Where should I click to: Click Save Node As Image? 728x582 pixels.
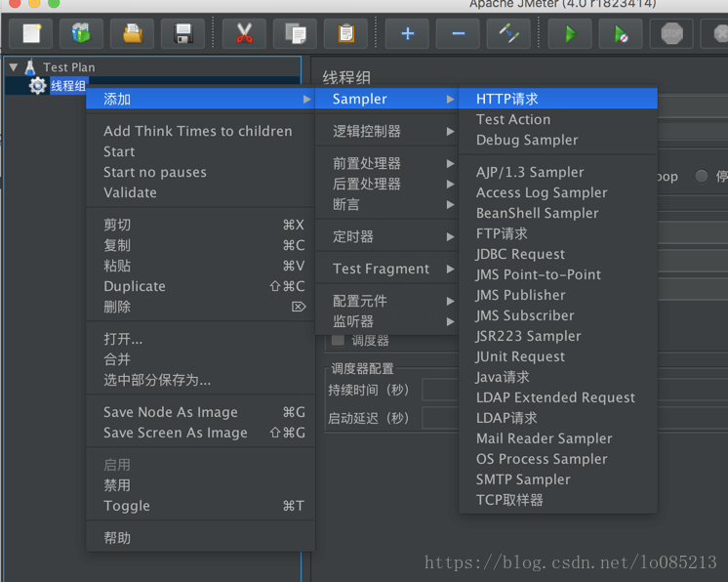click(x=201, y=412)
